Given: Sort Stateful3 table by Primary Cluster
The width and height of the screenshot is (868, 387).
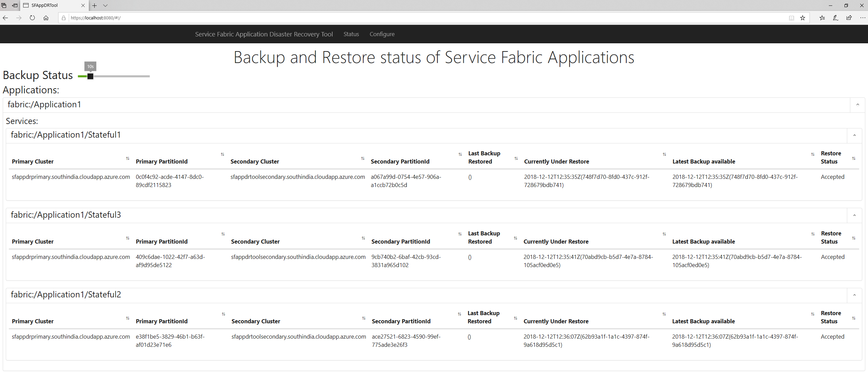Looking at the screenshot, I should click(x=128, y=238).
